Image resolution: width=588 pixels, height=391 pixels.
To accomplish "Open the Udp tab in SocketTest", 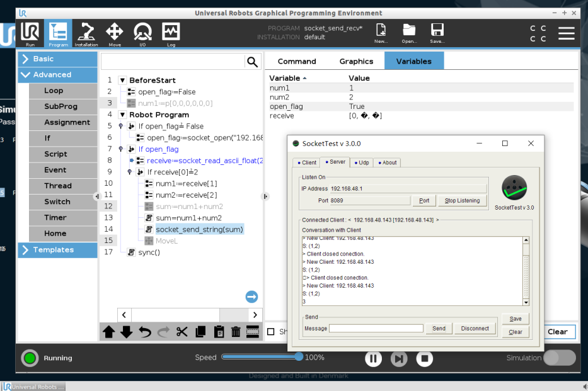I will (362, 162).
